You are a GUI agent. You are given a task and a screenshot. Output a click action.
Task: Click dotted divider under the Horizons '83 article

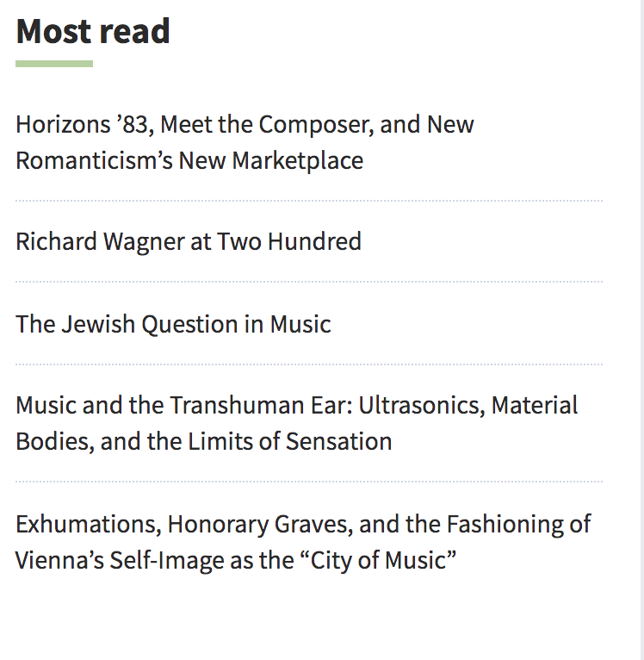tap(309, 201)
